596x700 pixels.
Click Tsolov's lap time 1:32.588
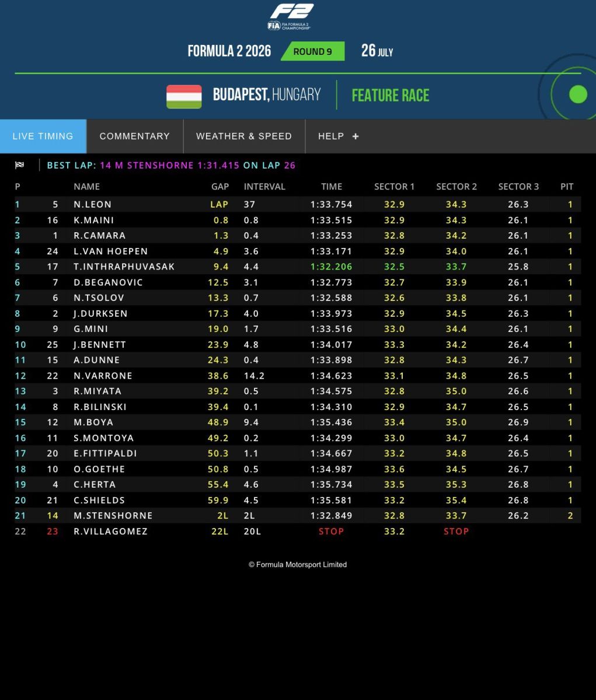tap(332, 298)
